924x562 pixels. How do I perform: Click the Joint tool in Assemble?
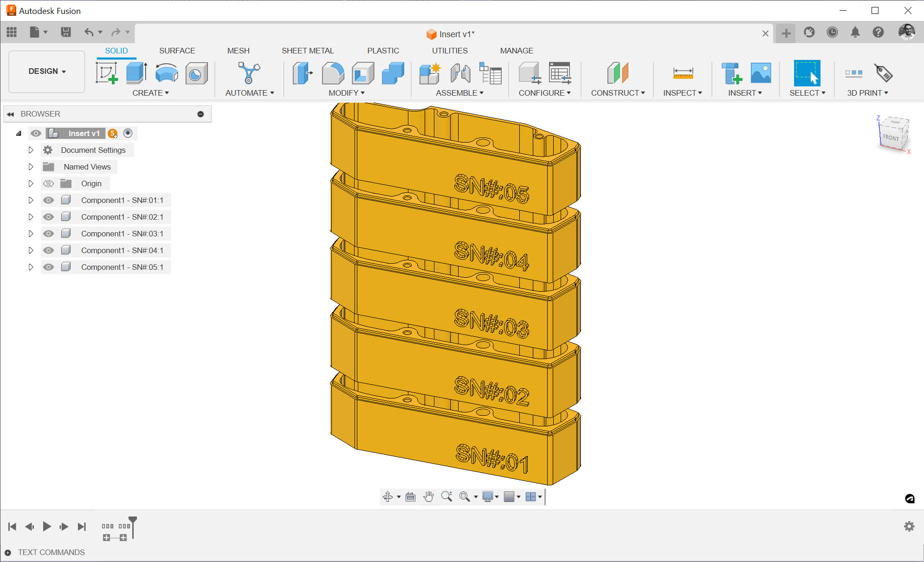coord(460,73)
